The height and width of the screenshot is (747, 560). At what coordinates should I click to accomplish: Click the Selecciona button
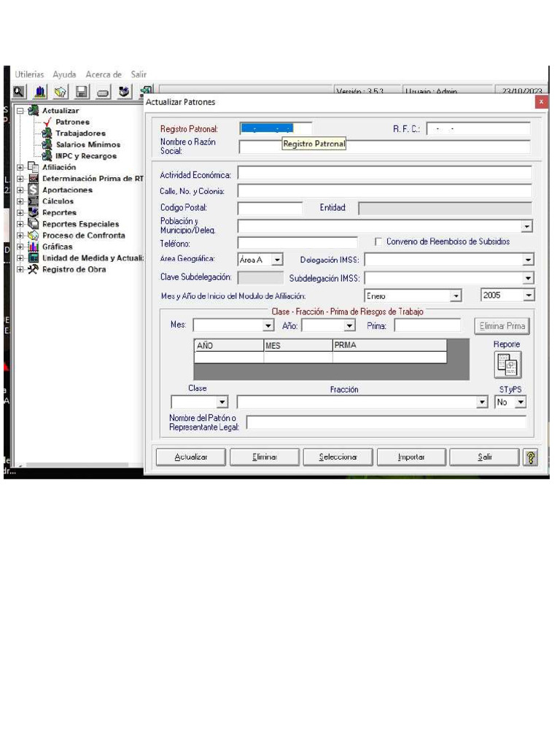point(338,457)
